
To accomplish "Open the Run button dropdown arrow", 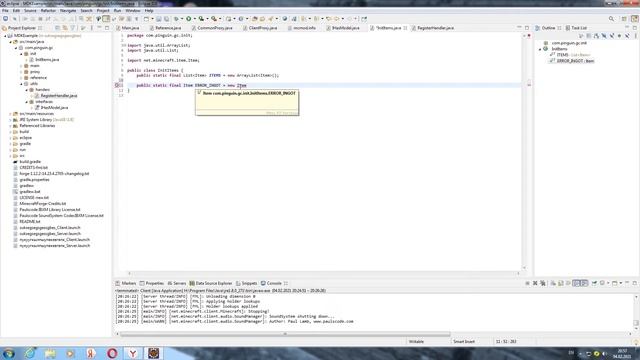I will coord(194,19).
